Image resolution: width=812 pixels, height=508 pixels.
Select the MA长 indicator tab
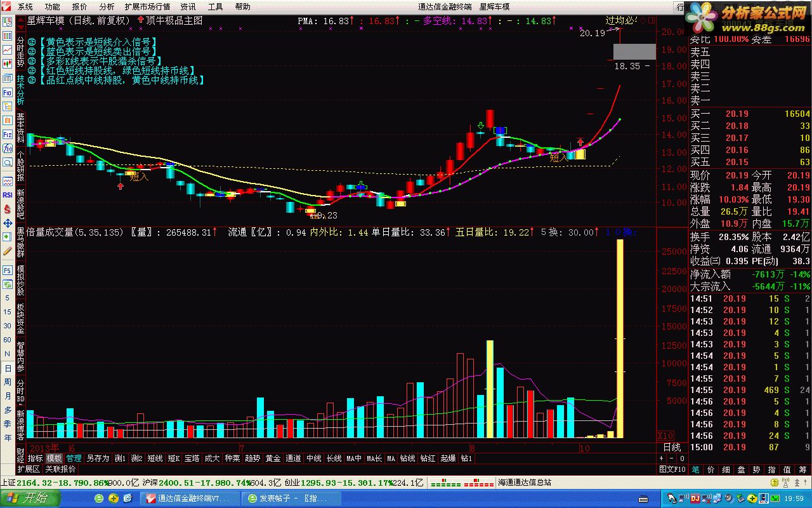374,458
